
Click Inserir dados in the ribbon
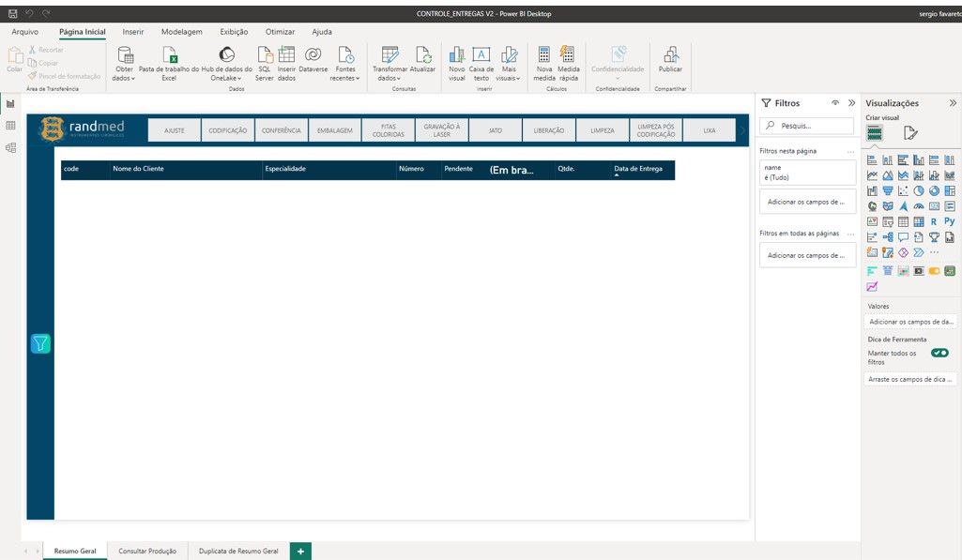(x=286, y=63)
